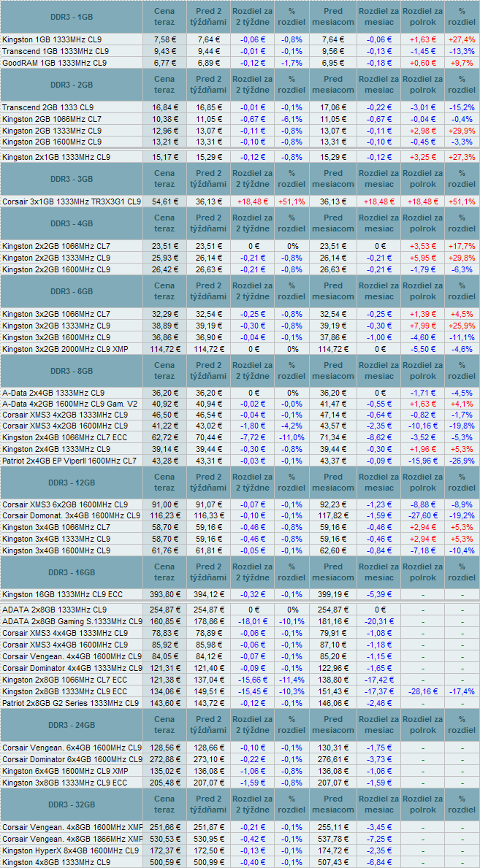Click the -26,9% value in the Patriot 2x4GB row
The height and width of the screenshot is (868, 480).
point(462,461)
